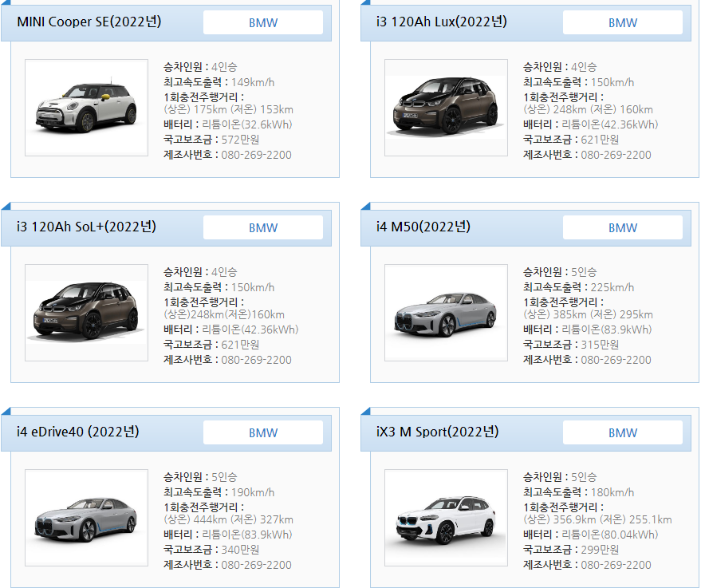Click '150km/h' top speed on i3 120Ah Lux card
Screen dimensions: 701x588
(612, 82)
